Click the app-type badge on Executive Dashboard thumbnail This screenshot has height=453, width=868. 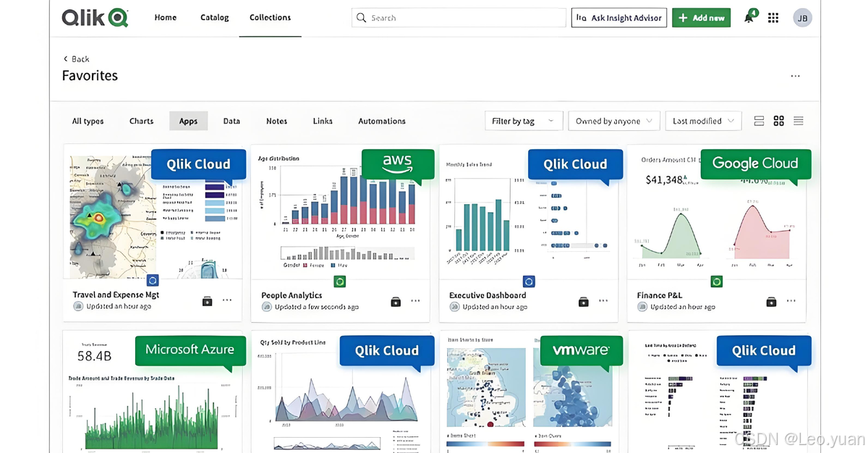529,281
